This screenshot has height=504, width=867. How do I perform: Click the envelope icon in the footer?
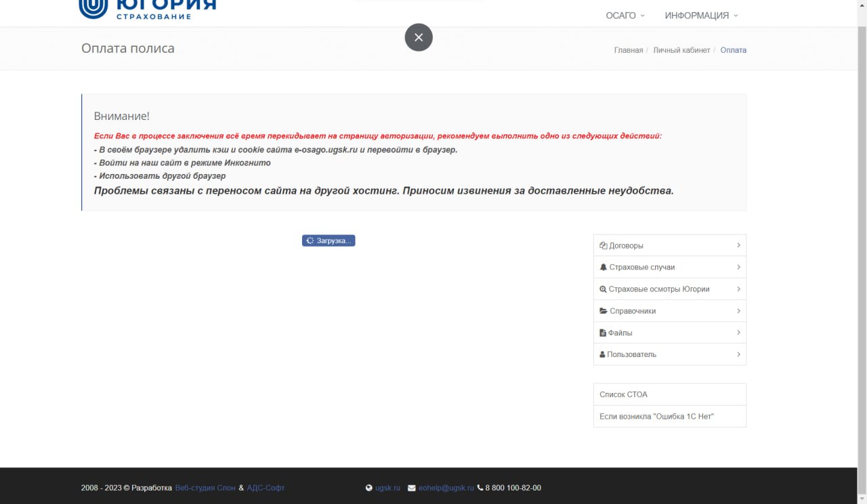click(x=412, y=488)
